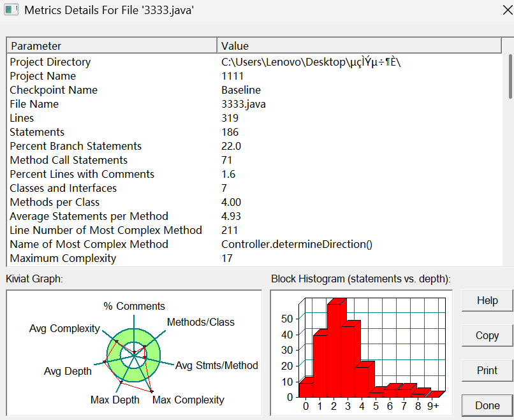Select the 'File Name' parameter row
Screen dimensions: 514x420
[254, 104]
